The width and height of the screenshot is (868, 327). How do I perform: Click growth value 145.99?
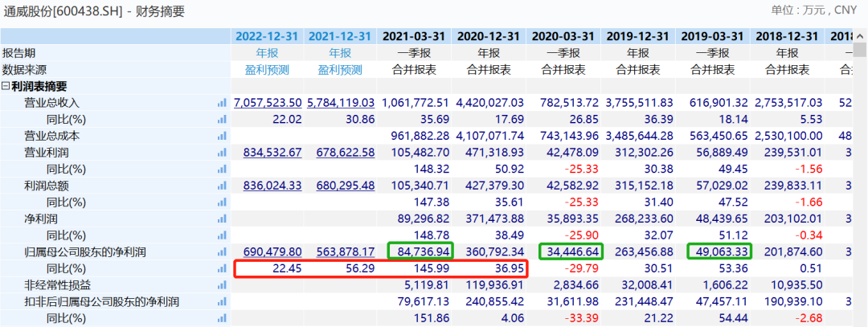tap(432, 269)
